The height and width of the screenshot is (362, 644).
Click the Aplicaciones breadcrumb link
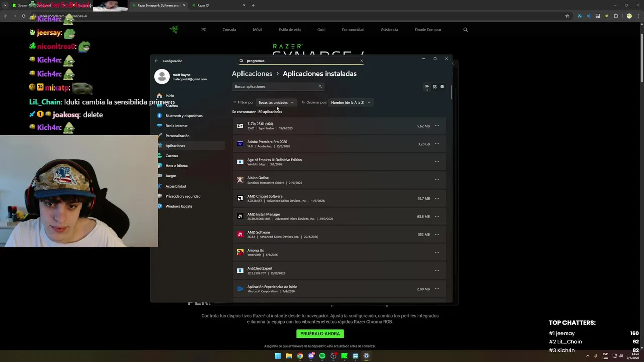point(252,74)
